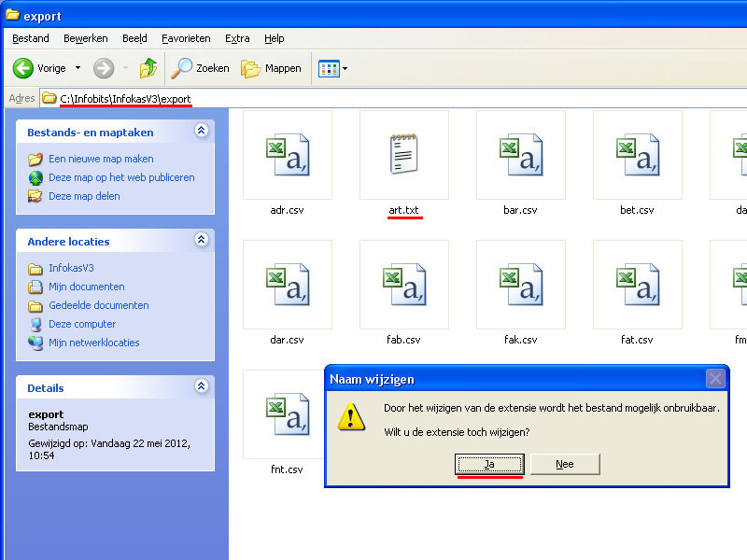Click the green Up folder icon
This screenshot has height=560, width=747.
[x=148, y=68]
